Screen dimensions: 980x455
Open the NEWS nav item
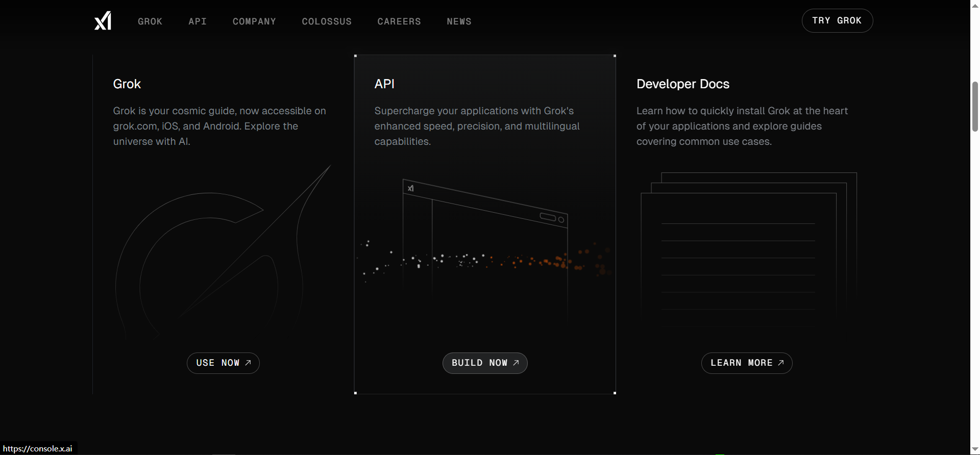[x=459, y=21]
